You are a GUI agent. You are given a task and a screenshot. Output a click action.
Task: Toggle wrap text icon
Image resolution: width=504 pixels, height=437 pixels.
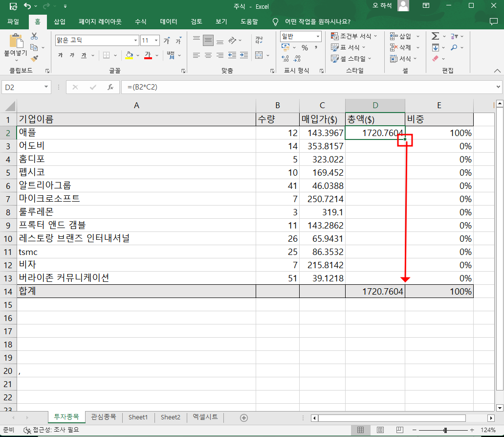click(259, 40)
